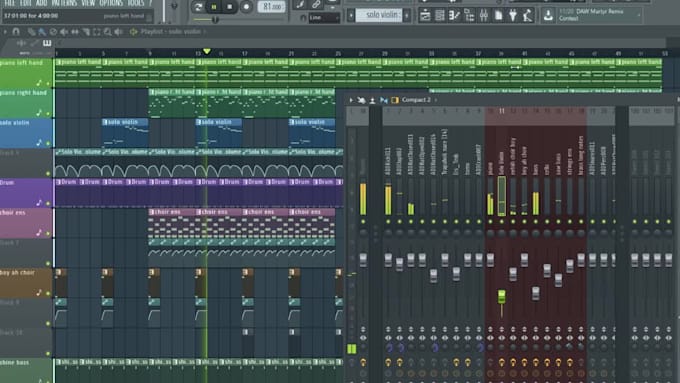Select the playlist zoom magnifier tool

tap(107, 32)
